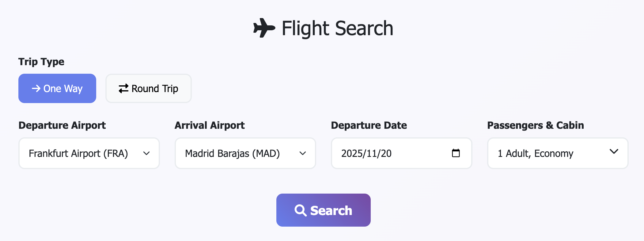Image resolution: width=644 pixels, height=241 pixels.
Task: Open the calendar icon in Departure Date
Action: pyautogui.click(x=456, y=153)
